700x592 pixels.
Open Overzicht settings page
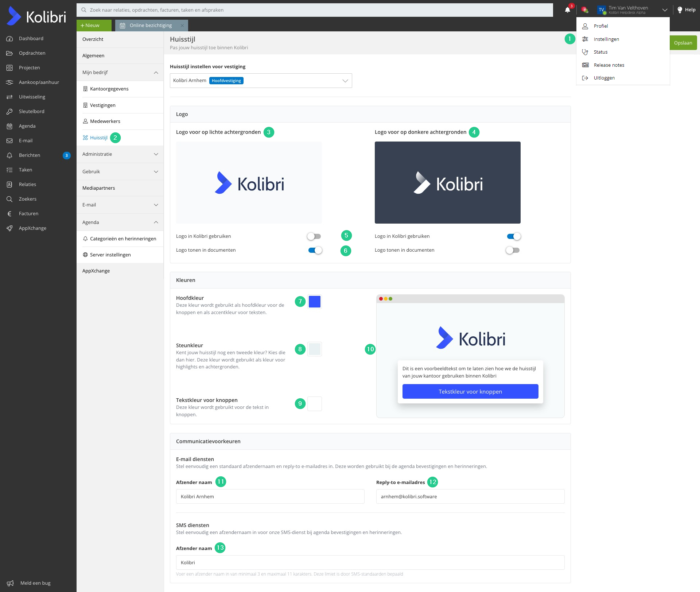tap(120, 39)
